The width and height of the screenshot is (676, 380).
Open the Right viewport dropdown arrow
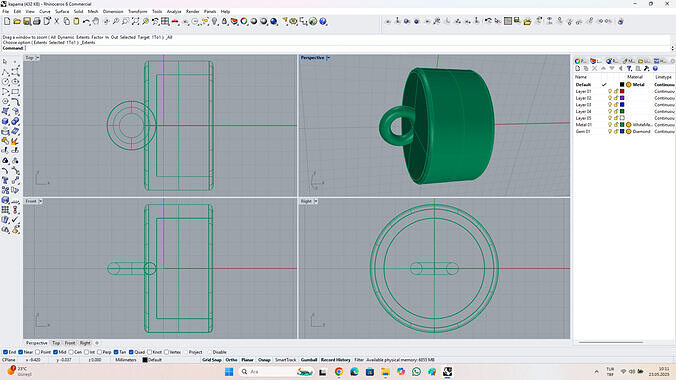(316, 201)
